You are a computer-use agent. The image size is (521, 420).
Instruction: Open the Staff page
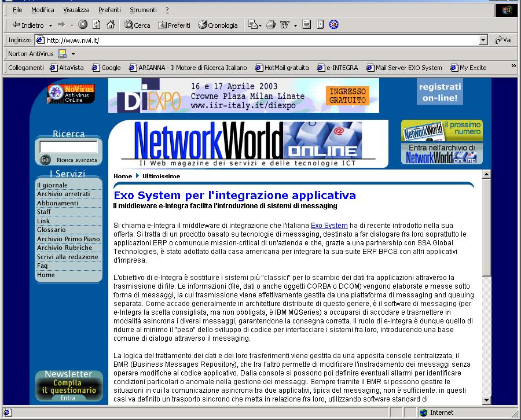(x=43, y=212)
